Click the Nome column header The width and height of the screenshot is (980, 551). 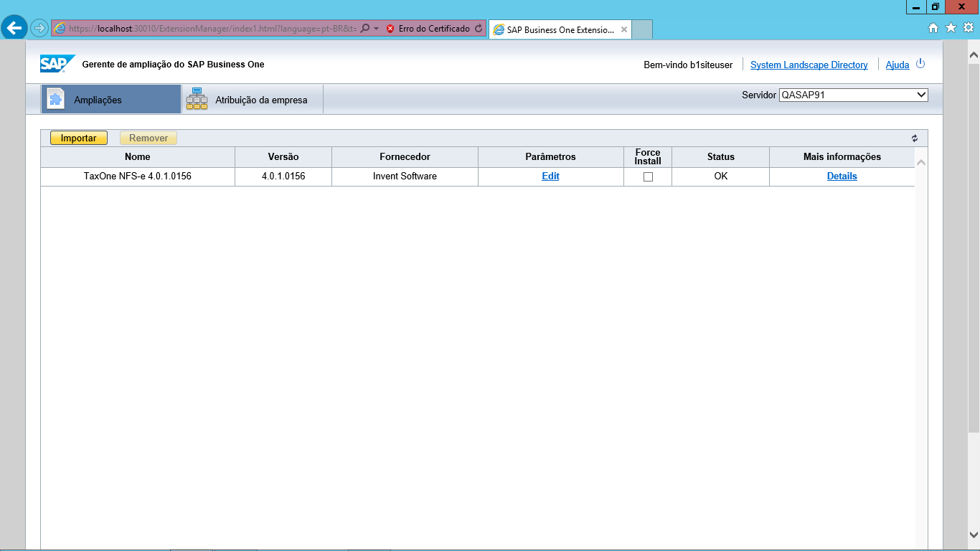point(138,157)
